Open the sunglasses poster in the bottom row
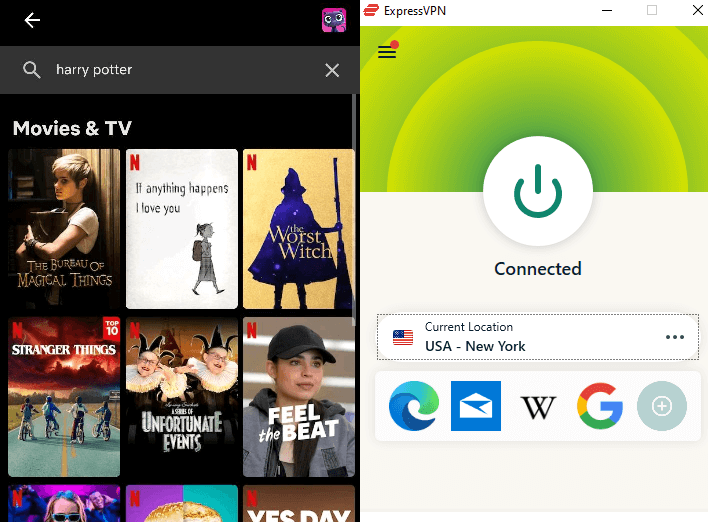 64,503
